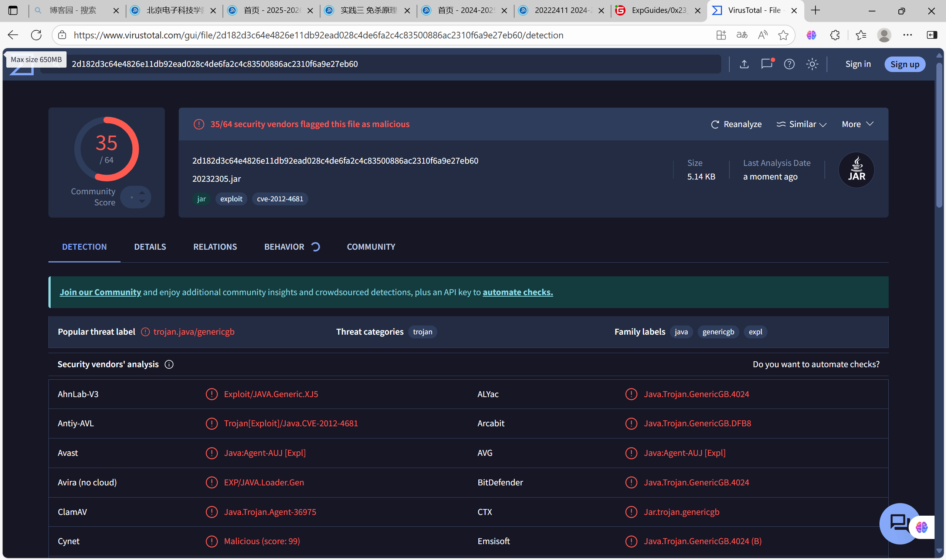Click the Sign up button
Viewport: 946px width, 560px height.
905,64
